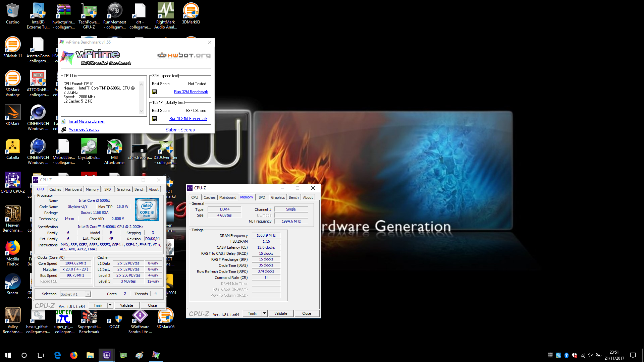
Task: Open Memory tab in left CPU-Z window
Action: pyautogui.click(x=92, y=189)
